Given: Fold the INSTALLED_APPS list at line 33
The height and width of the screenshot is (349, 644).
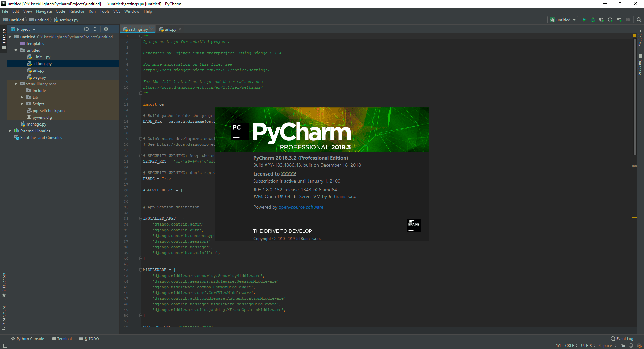Looking at the screenshot, I should (141, 218).
